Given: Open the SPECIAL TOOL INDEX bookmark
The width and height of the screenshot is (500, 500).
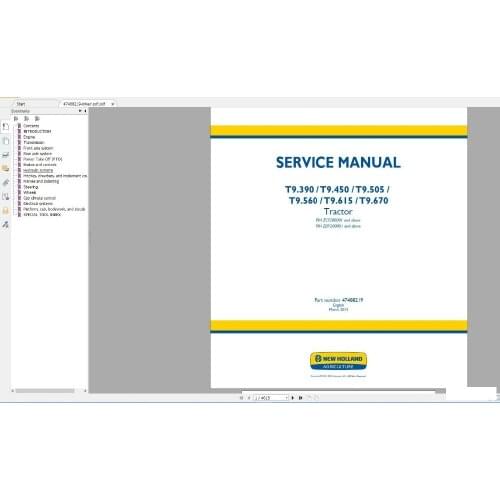Looking at the screenshot, I should tap(42, 215).
